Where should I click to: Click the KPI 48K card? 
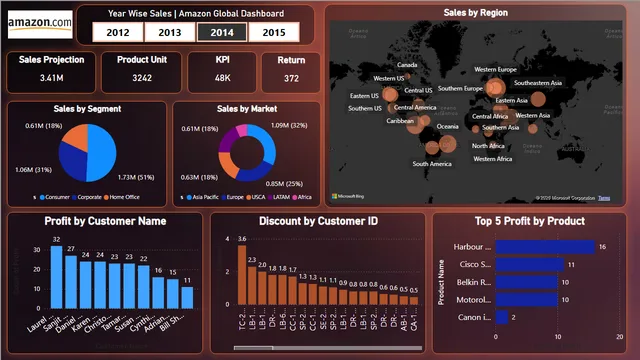click(222, 72)
